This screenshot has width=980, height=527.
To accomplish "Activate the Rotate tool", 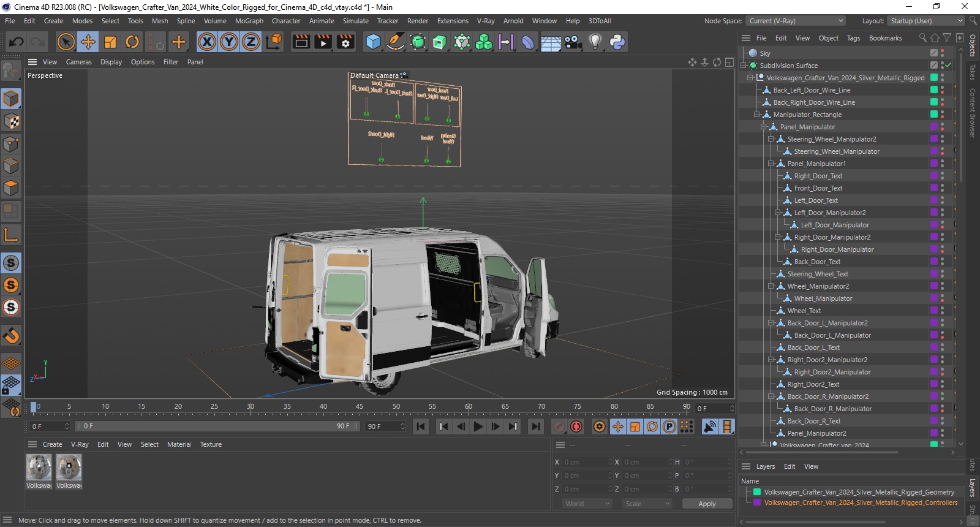I will (x=132, y=42).
